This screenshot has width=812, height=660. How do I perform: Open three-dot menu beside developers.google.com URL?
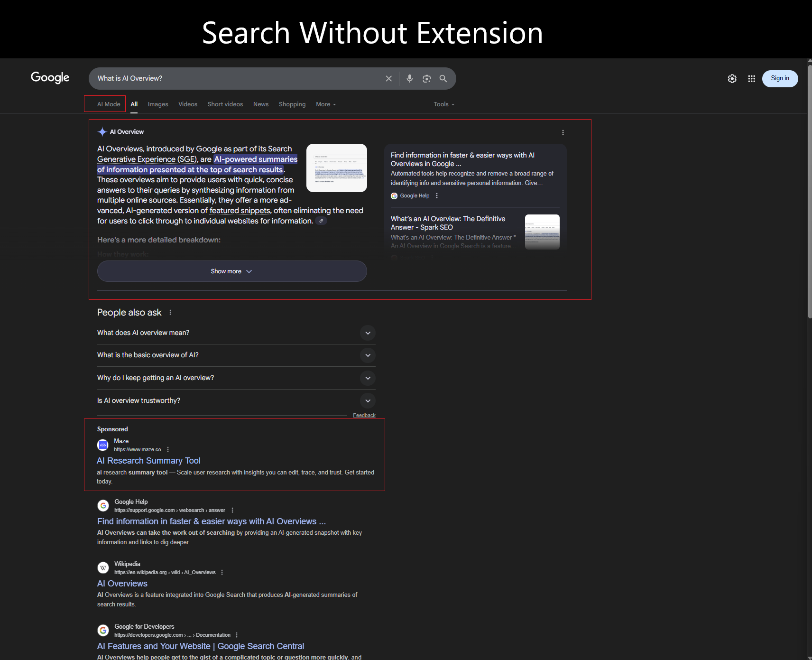[x=237, y=635]
